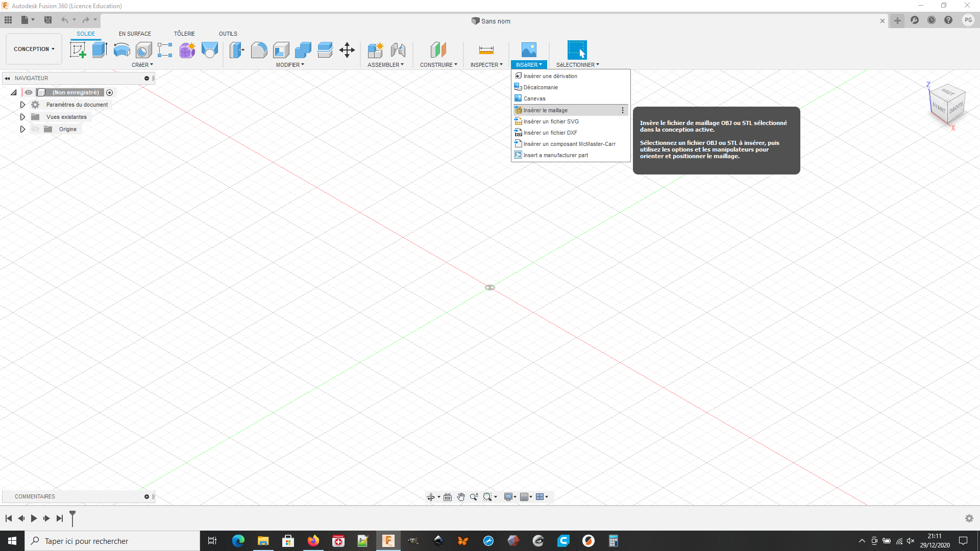980x551 pixels.
Task: Choose Insérer un fichier SVG
Action: (x=571, y=121)
